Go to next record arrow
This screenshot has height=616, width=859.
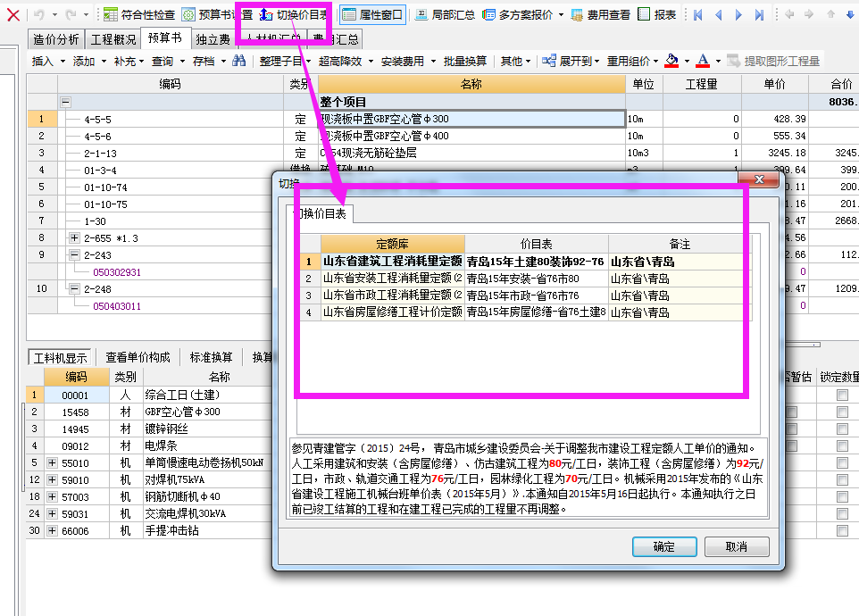coord(738,15)
